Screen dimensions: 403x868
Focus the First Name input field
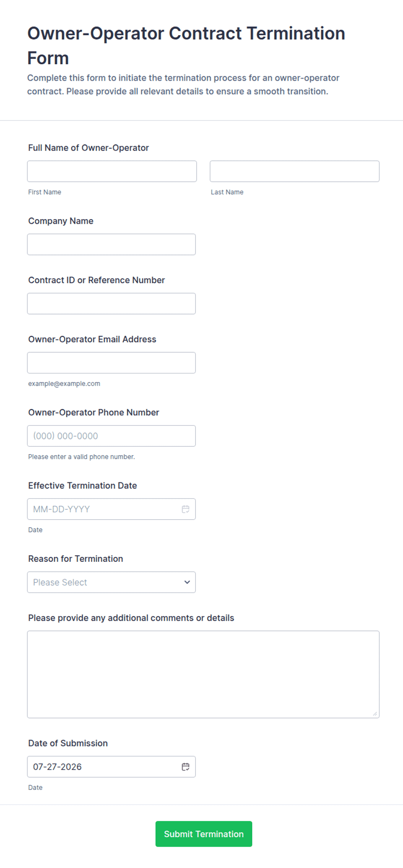[x=112, y=171]
